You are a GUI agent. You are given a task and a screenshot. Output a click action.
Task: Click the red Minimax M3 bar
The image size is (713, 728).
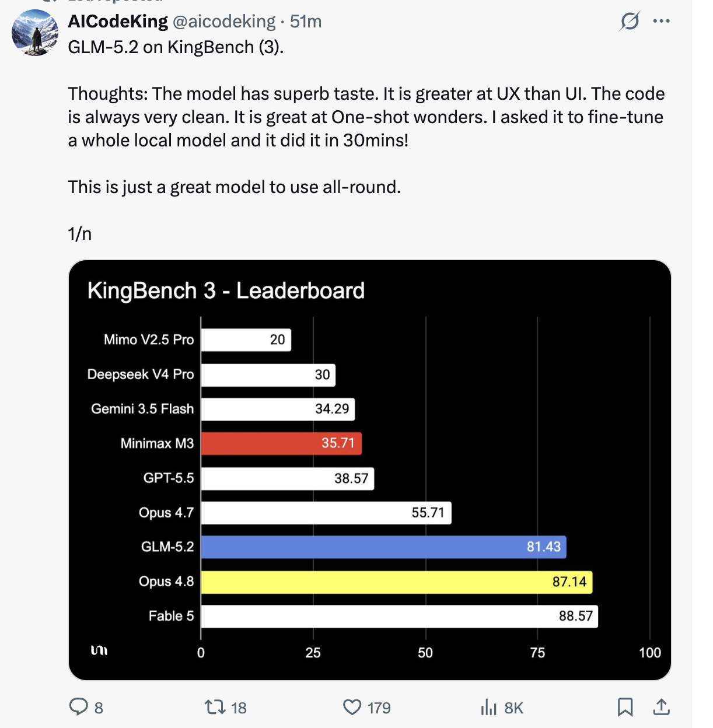click(281, 443)
